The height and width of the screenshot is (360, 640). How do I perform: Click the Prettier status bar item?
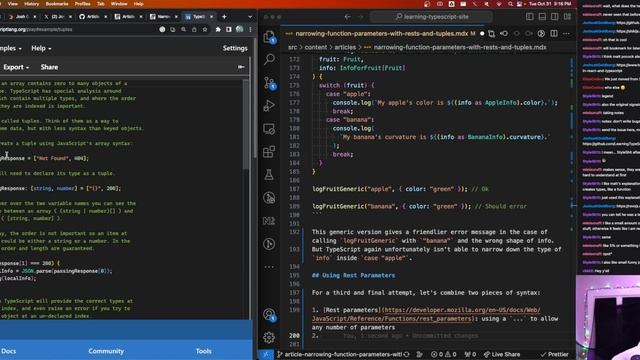coord(553,354)
